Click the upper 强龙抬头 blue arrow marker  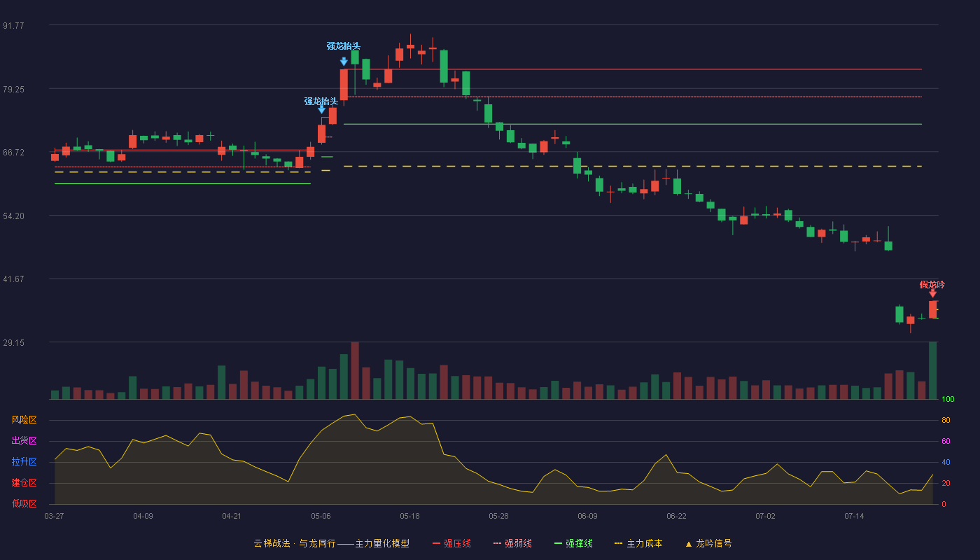pyautogui.click(x=344, y=62)
